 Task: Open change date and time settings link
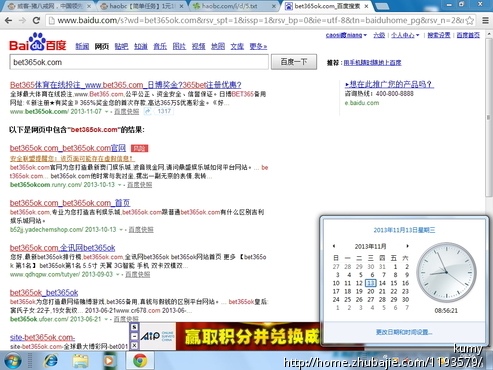click(x=404, y=332)
